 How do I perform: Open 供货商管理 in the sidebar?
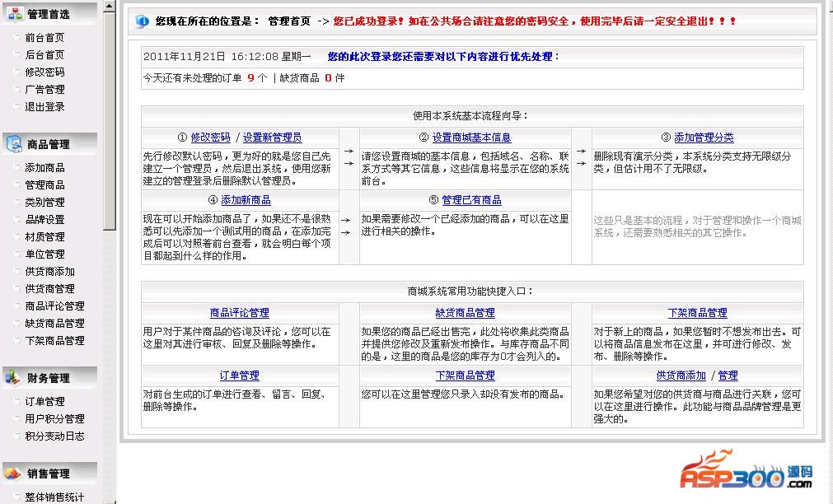click(x=50, y=289)
